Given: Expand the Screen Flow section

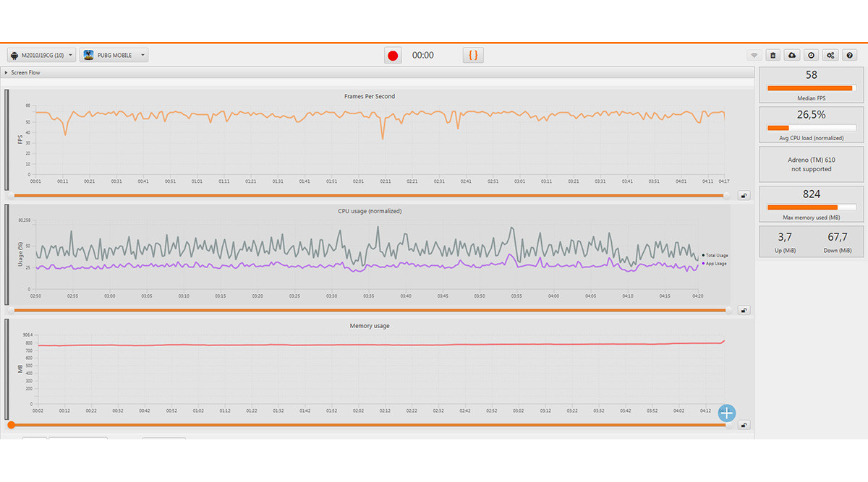Looking at the screenshot, I should click(x=7, y=73).
